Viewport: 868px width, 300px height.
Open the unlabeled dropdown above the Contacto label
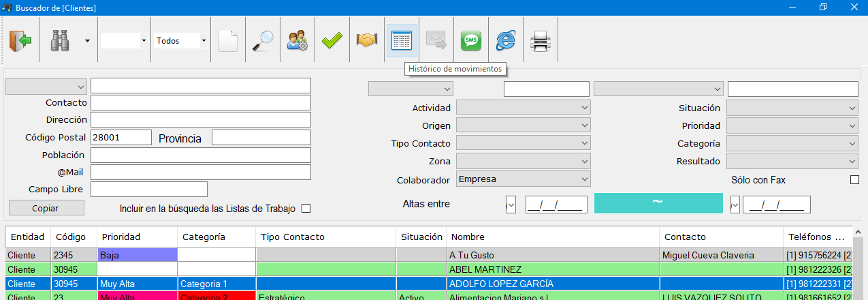point(46,86)
